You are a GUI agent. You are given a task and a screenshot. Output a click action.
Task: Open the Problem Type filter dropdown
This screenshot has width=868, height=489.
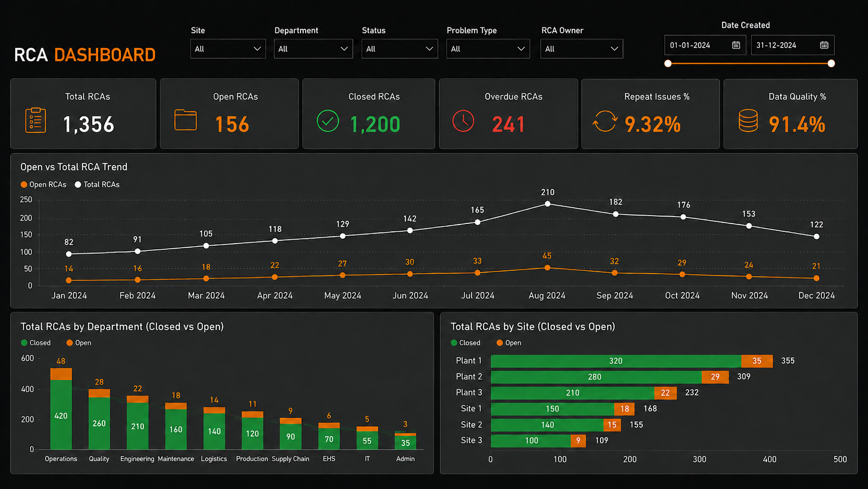click(488, 49)
